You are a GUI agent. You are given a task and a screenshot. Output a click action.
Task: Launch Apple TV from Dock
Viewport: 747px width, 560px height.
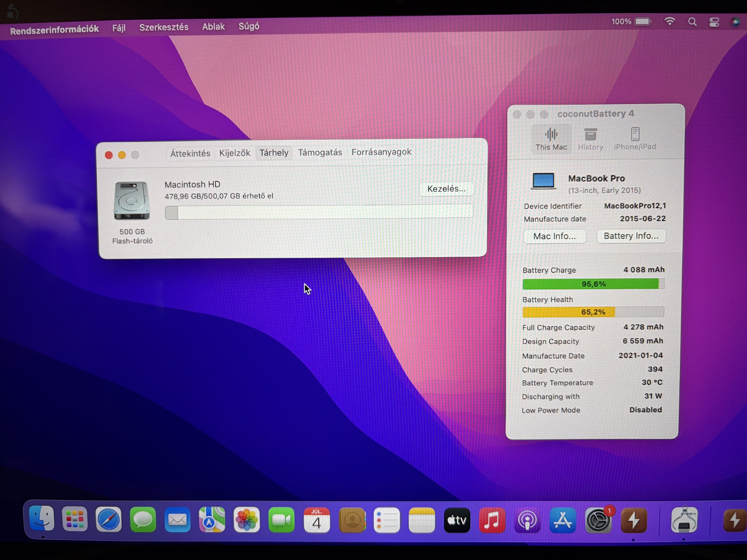[457, 520]
